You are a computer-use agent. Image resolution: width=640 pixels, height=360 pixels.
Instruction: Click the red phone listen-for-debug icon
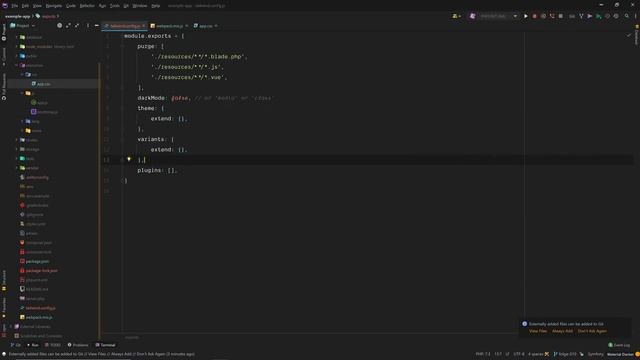tap(552, 16)
